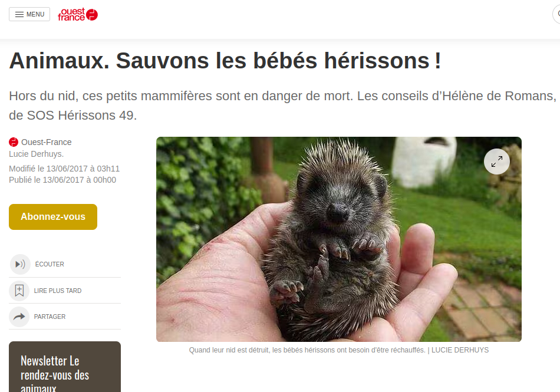Select the ÉCOUTER text label
The width and height of the screenshot is (560, 392).
click(x=50, y=264)
